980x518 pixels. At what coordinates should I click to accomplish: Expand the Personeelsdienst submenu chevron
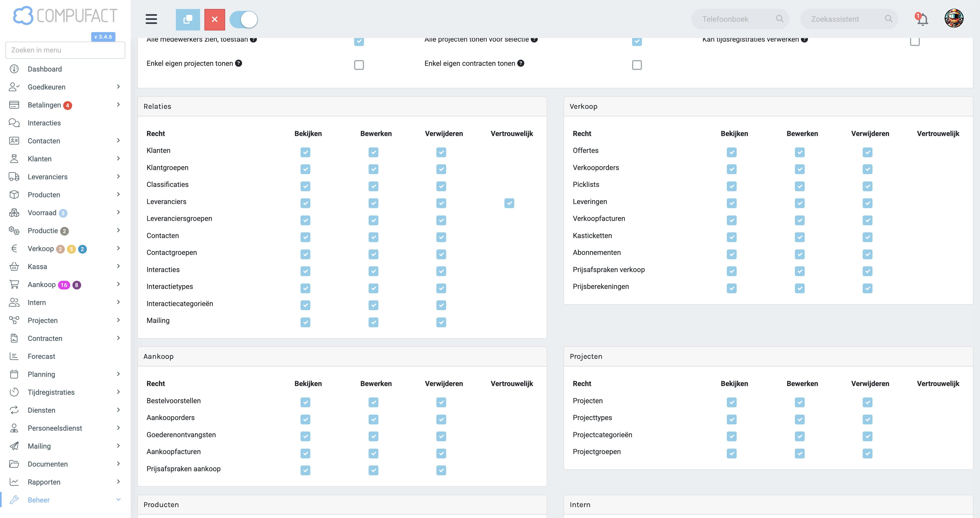click(118, 427)
